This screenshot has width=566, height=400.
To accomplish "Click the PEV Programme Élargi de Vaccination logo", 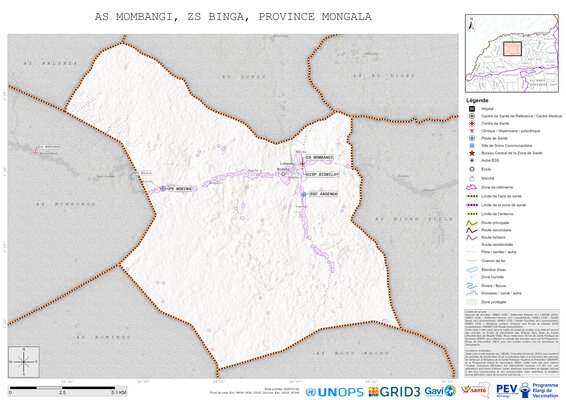I will point(527,390).
